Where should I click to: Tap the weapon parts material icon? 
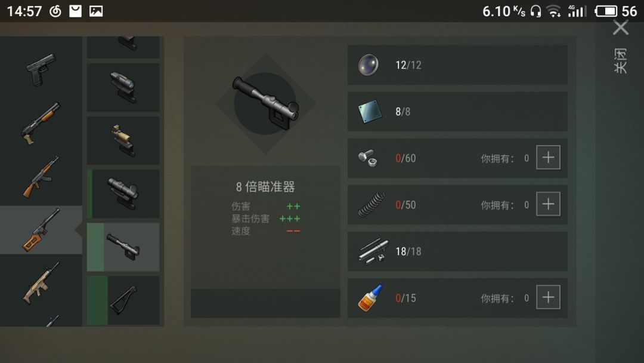coord(373,250)
